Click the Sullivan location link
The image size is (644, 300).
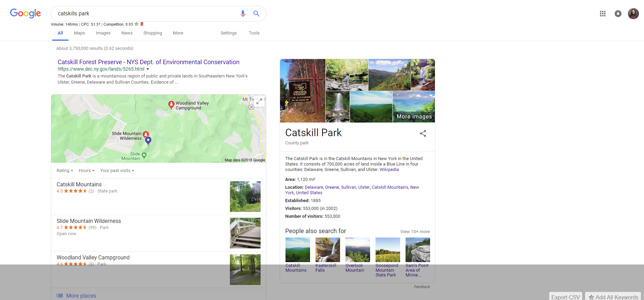349,187
